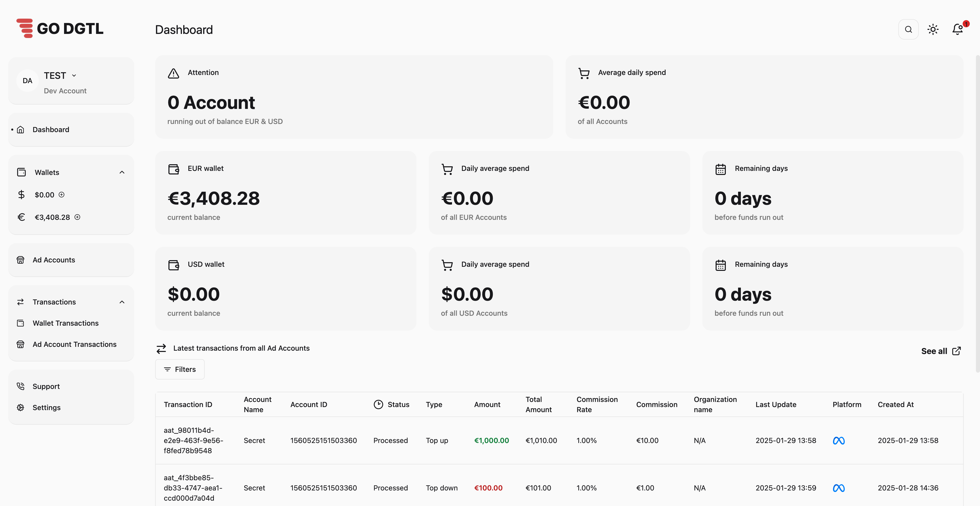Toggle the light/dark theme switch

coord(933,29)
